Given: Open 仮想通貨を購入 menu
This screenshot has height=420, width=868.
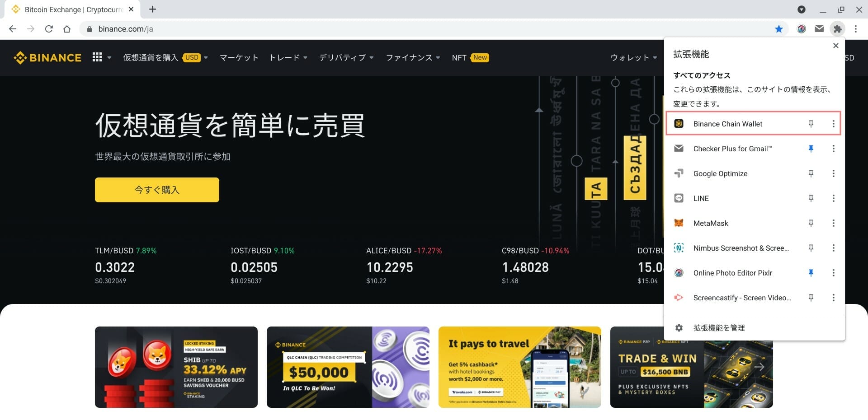Looking at the screenshot, I should coord(165,58).
